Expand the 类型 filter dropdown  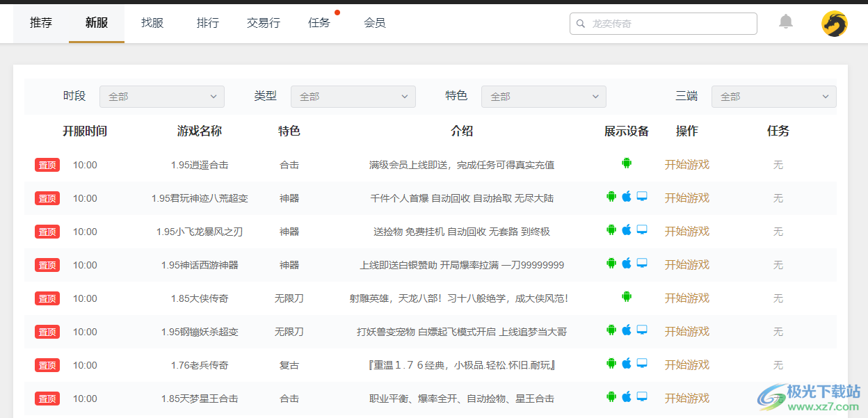(x=353, y=97)
